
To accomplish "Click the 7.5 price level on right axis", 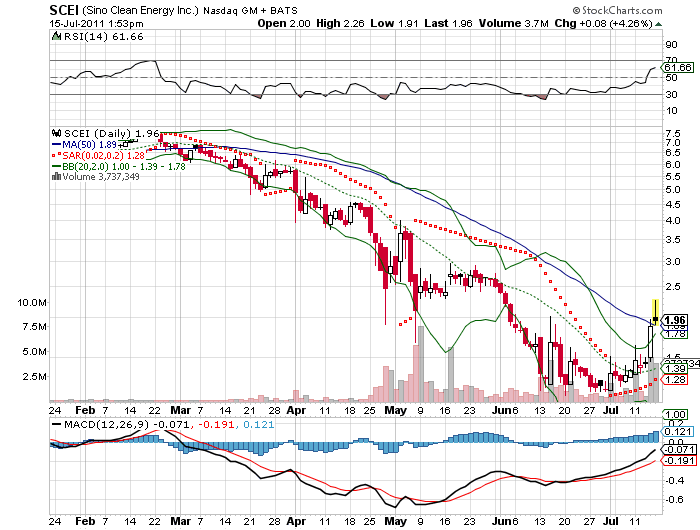I will [x=673, y=134].
